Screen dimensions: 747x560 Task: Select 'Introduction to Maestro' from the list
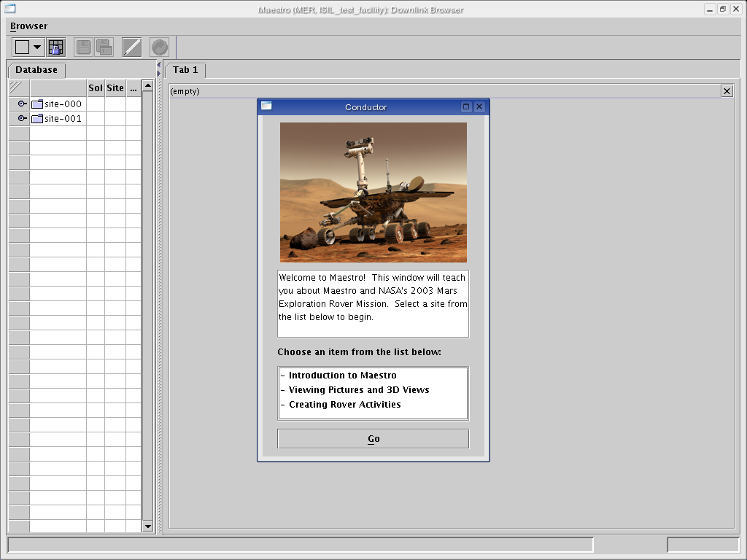pos(342,376)
